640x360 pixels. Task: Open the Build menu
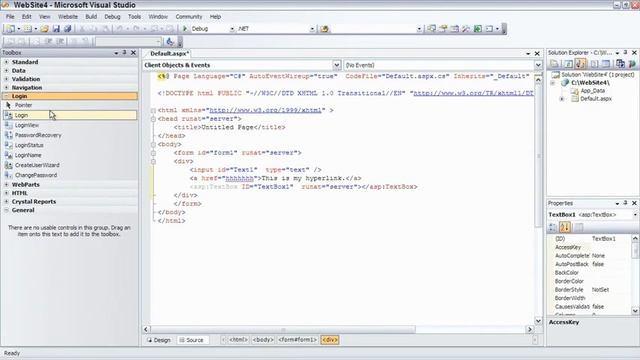click(91, 17)
